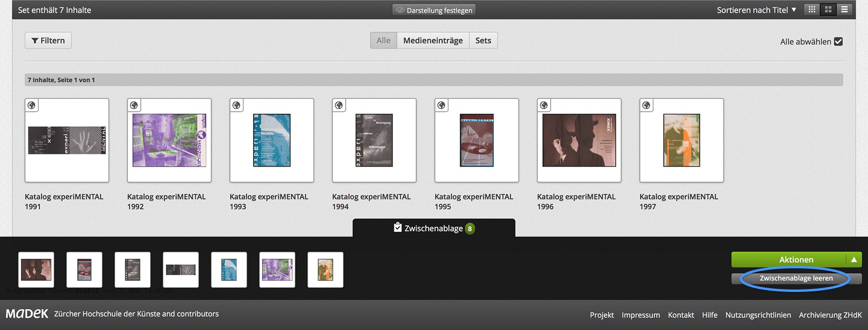Open the Hilfe footer link

tap(709, 315)
